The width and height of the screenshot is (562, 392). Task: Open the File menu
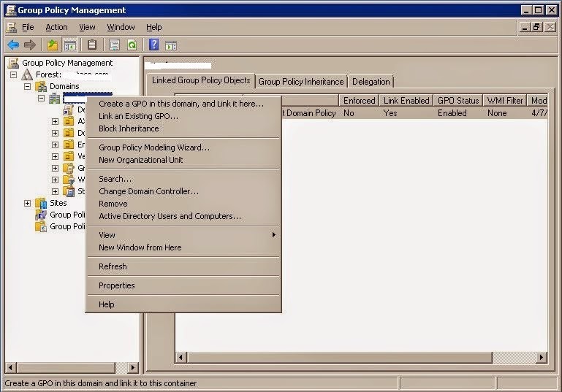click(x=28, y=27)
